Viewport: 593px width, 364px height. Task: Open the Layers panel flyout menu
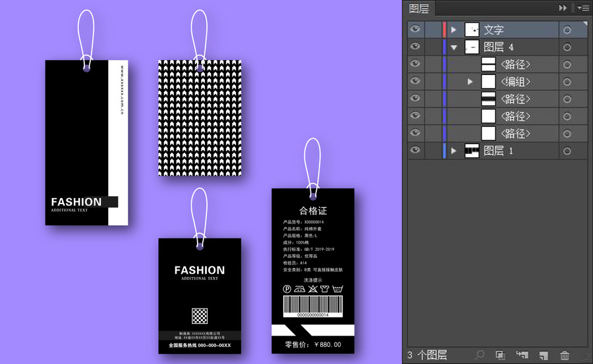[x=584, y=8]
